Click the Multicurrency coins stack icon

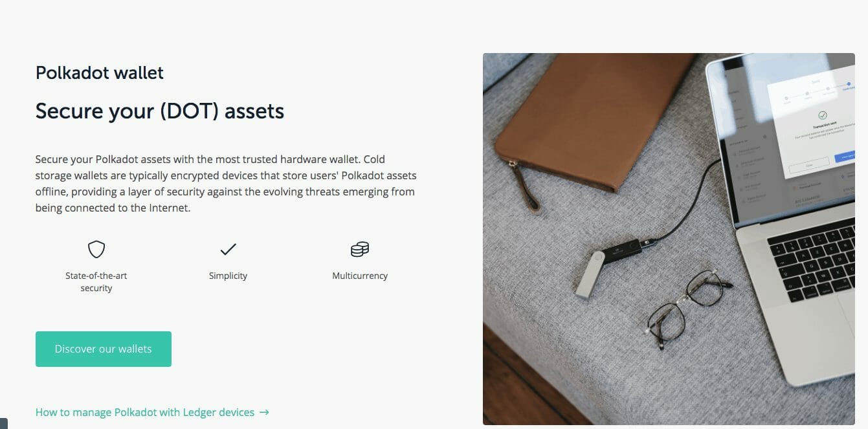pyautogui.click(x=359, y=249)
